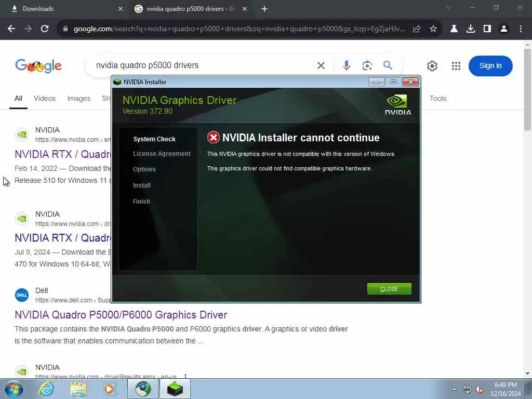
Task: Click Chrome forward arrow
Action: click(x=28, y=29)
